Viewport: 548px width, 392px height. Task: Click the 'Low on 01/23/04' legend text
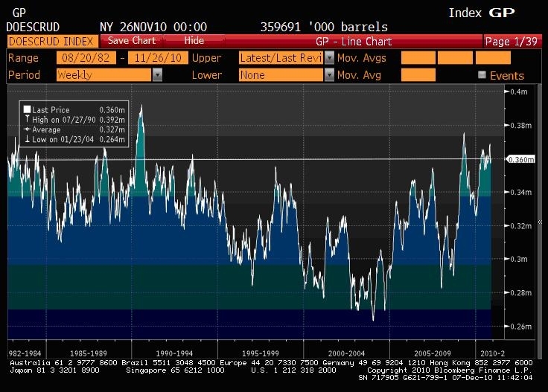63,139
